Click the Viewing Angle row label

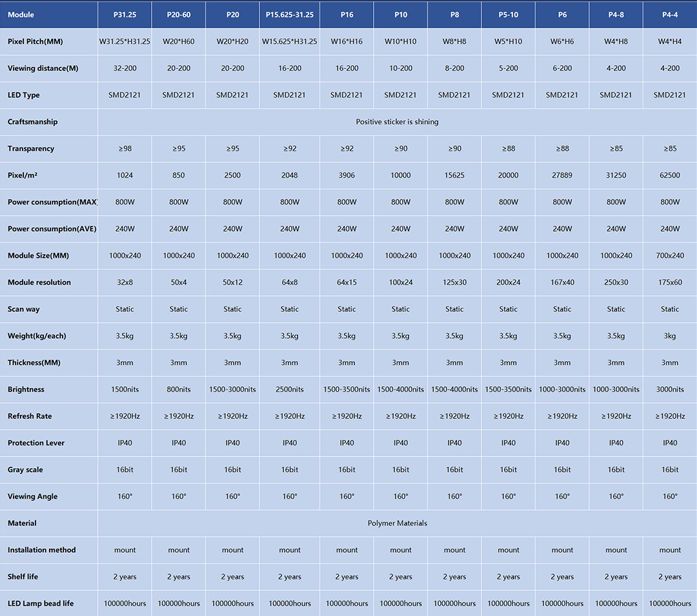(32, 497)
